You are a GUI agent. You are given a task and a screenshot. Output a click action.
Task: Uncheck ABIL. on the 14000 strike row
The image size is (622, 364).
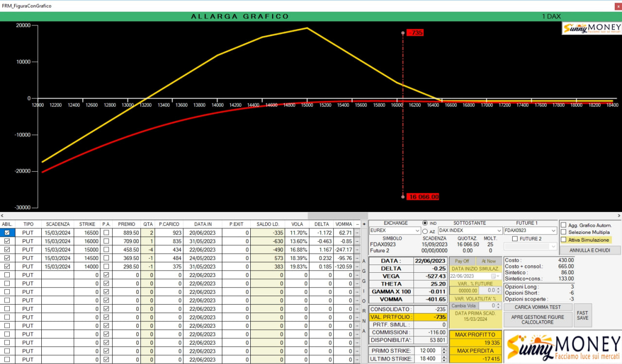pyautogui.click(x=7, y=266)
